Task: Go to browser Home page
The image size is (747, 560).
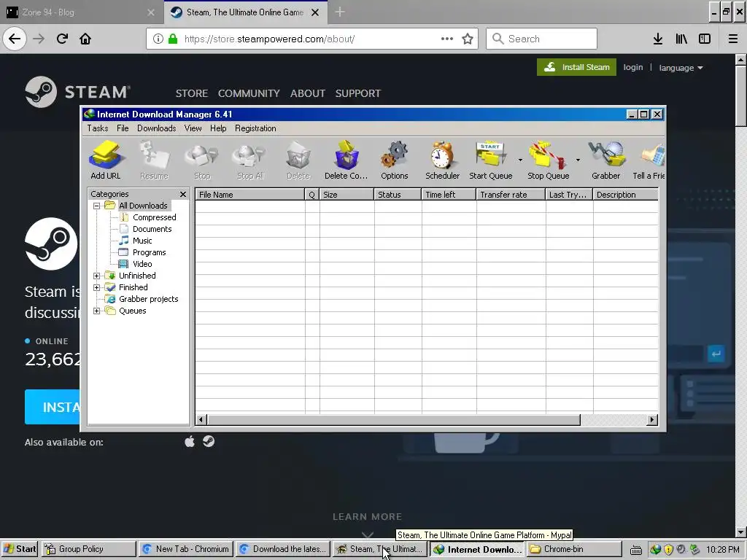Action: [85, 39]
